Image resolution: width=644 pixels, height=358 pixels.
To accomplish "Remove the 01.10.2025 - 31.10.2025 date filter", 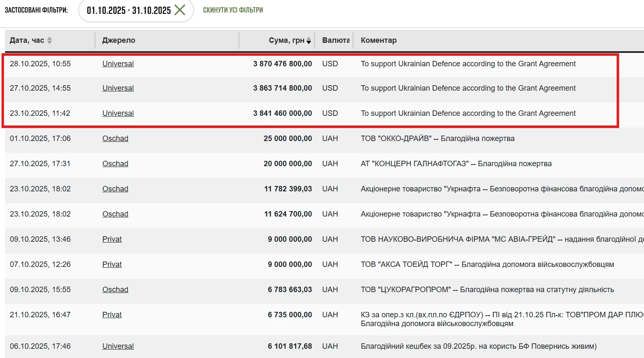I will click(x=180, y=10).
